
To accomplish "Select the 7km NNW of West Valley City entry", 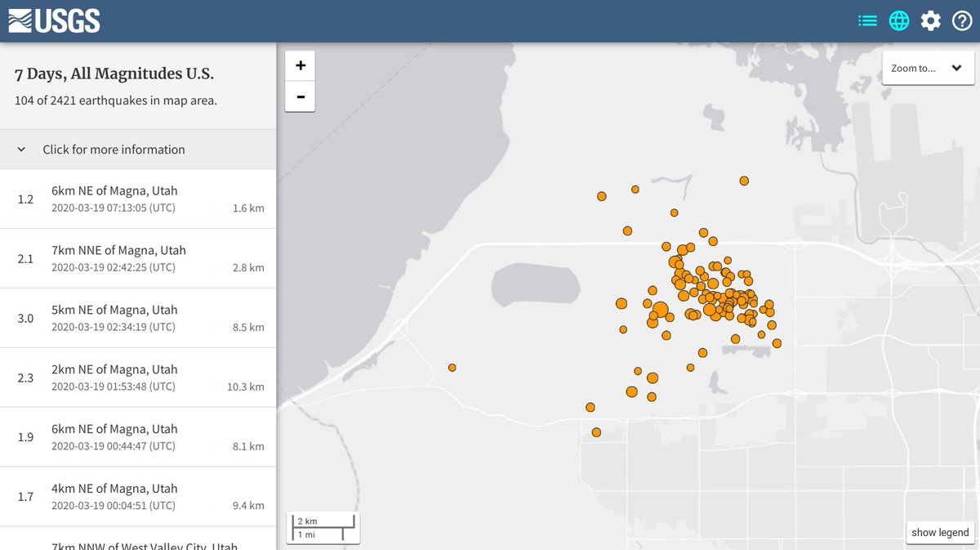I will 138,539.
